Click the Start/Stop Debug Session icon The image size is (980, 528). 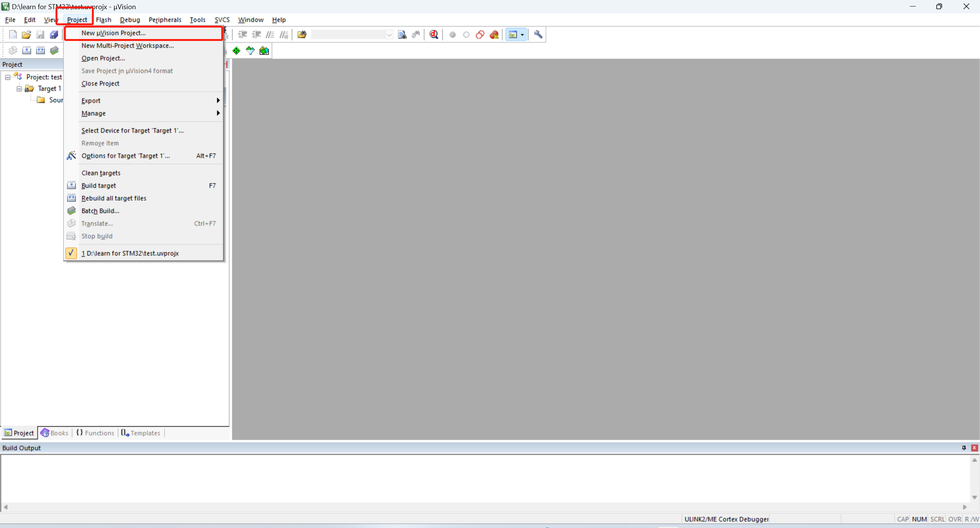click(433, 34)
